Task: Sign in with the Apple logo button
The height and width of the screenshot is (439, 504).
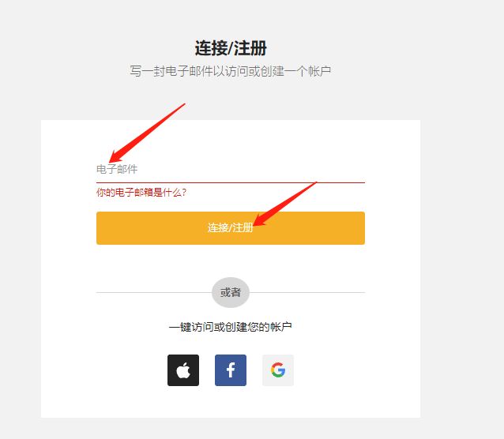Action: tap(183, 370)
